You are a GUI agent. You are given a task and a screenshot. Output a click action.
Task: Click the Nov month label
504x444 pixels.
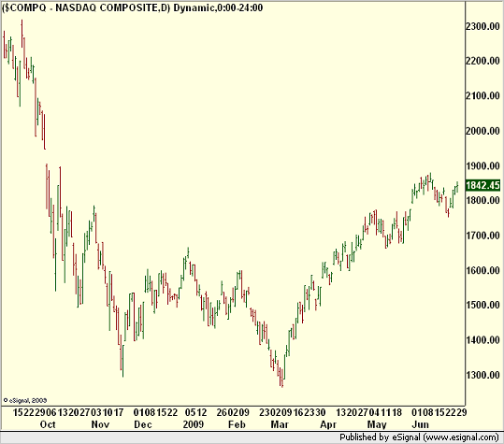click(100, 424)
